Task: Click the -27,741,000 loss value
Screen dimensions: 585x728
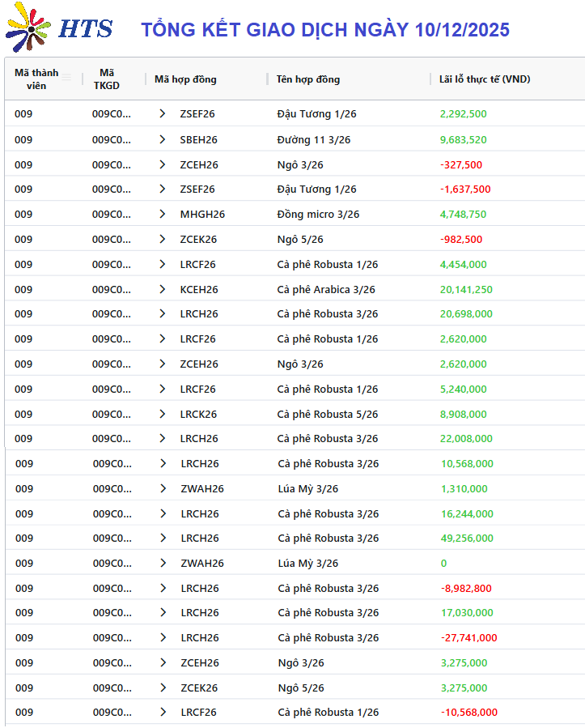Action: point(468,638)
